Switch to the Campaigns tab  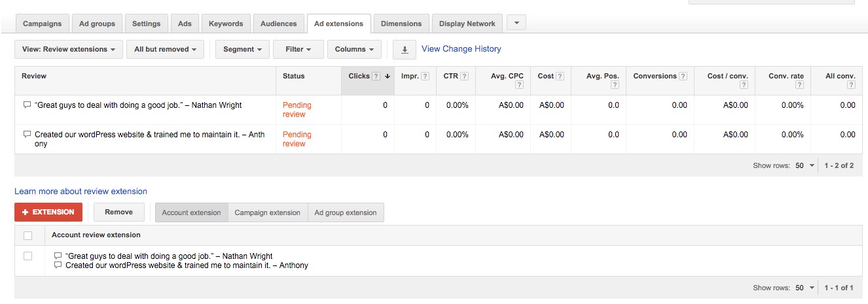(42, 24)
